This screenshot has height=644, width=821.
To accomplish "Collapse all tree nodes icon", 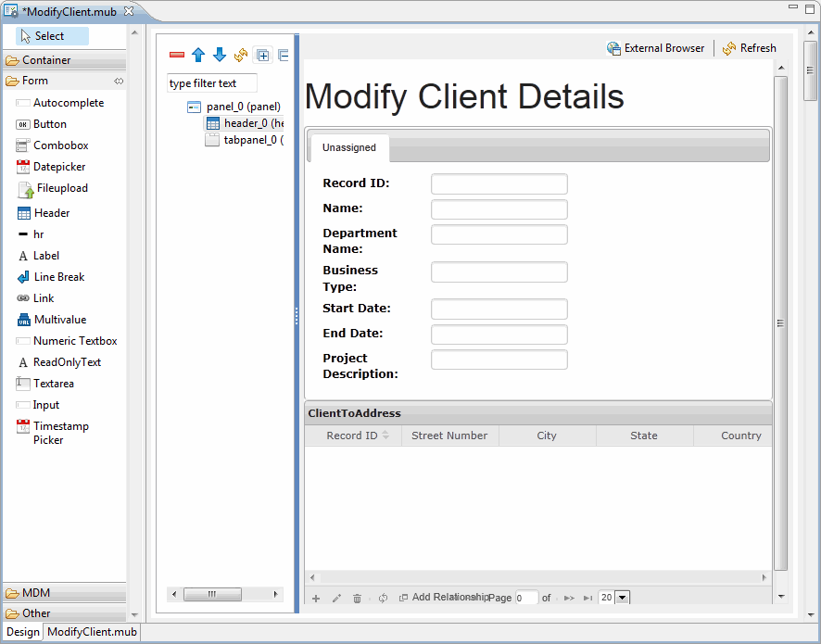I will click(284, 55).
